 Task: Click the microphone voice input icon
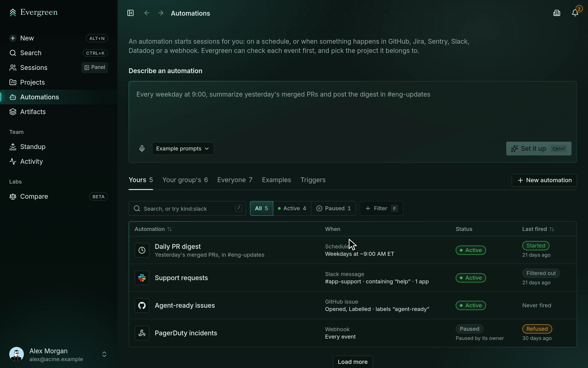[142, 149]
